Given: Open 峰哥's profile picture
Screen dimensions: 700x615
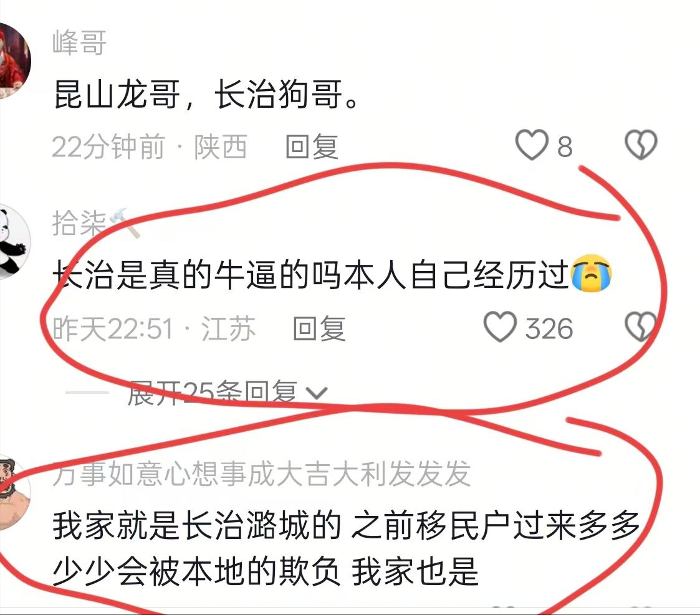Looking at the screenshot, I should 14,60.
